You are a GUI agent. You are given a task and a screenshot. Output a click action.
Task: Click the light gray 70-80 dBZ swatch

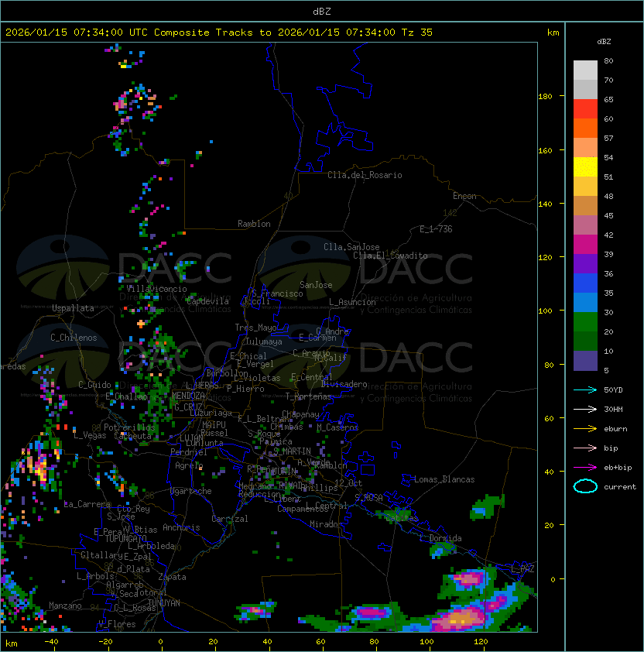[585, 70]
